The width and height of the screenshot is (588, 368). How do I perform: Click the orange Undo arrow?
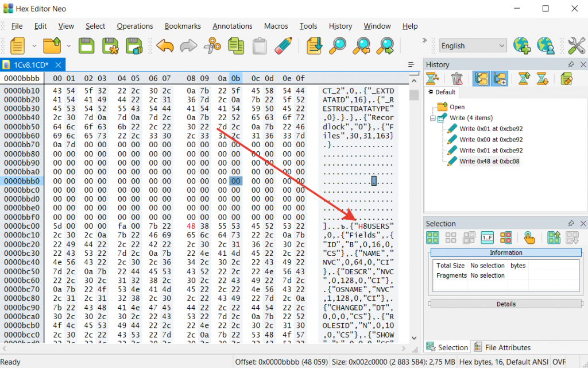coord(165,46)
